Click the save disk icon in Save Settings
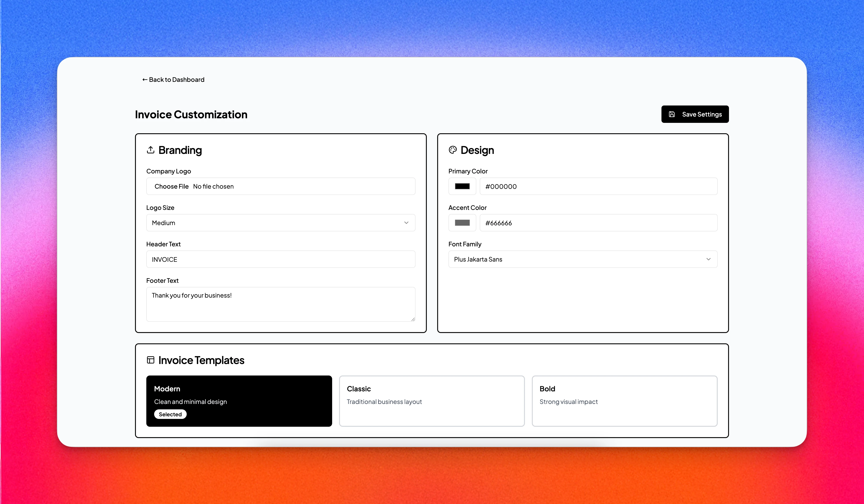The width and height of the screenshot is (864, 504). coord(672,114)
